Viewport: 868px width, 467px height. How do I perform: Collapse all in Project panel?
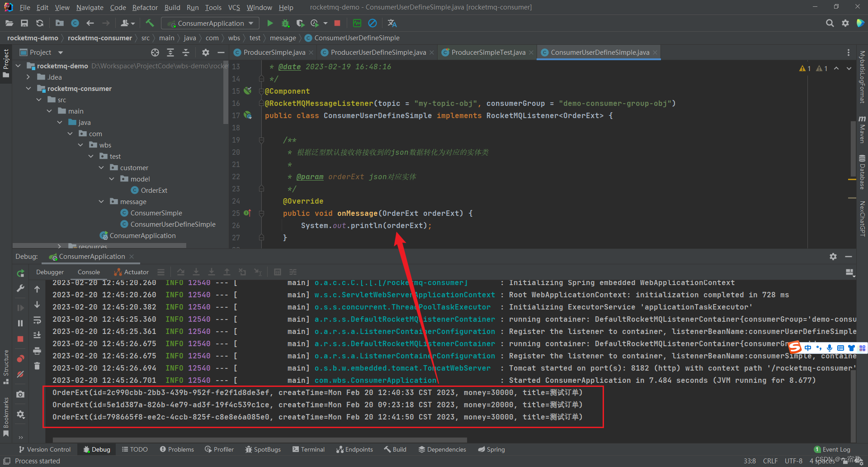click(x=186, y=52)
